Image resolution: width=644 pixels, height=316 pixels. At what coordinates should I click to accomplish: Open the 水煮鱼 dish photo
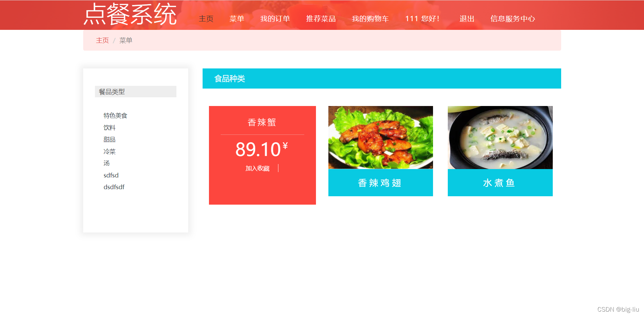tap(500, 137)
